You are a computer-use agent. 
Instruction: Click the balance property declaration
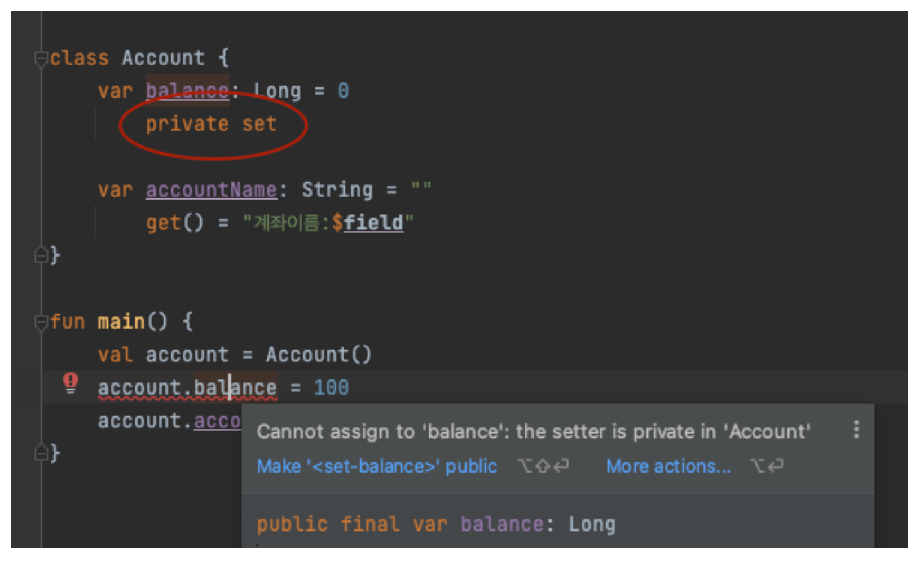(x=187, y=91)
